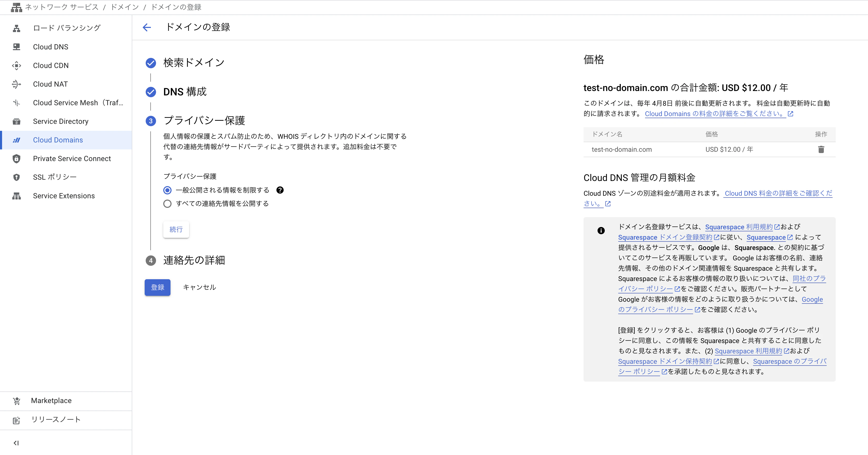Open Cloud NAT in sidebar
868x455 pixels.
66,84
